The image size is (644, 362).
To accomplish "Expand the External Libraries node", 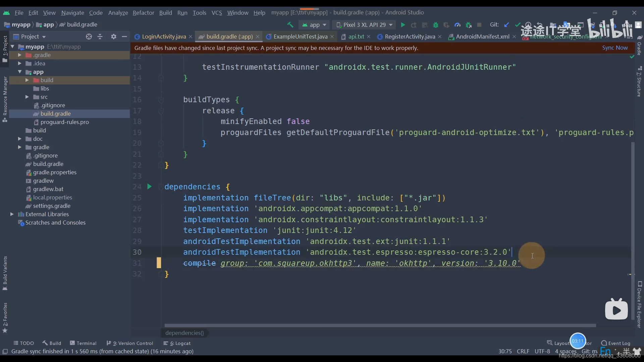I will (x=12, y=214).
